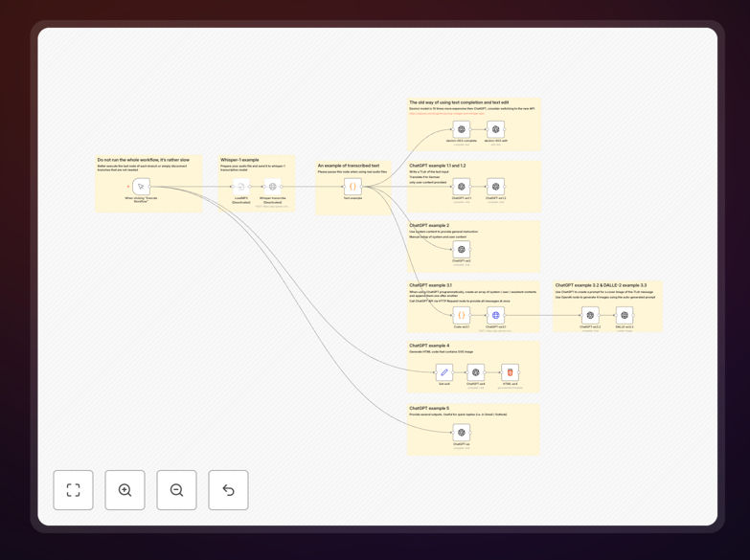Click the 'ChatGPT example 1.1 and 1.2' title

point(438,166)
